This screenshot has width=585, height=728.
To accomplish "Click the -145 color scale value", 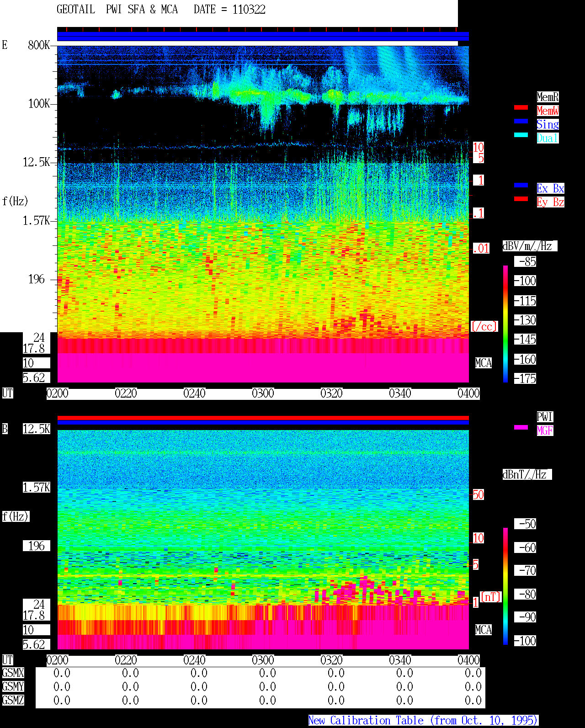I will tap(525, 339).
